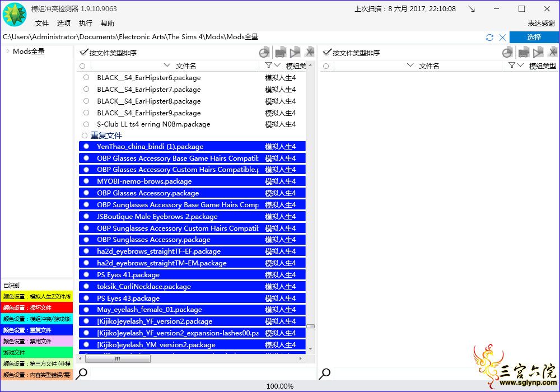Click the refresh icon beside the folder path

coord(489,38)
